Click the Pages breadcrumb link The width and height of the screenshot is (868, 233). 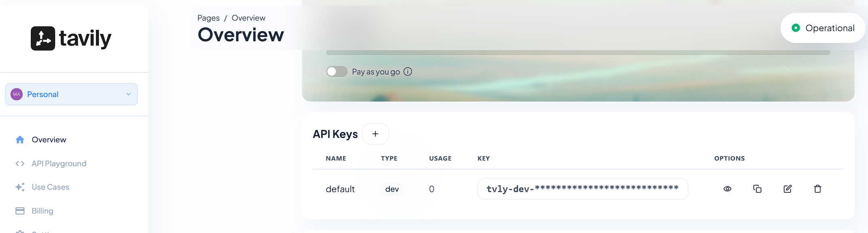[208, 18]
